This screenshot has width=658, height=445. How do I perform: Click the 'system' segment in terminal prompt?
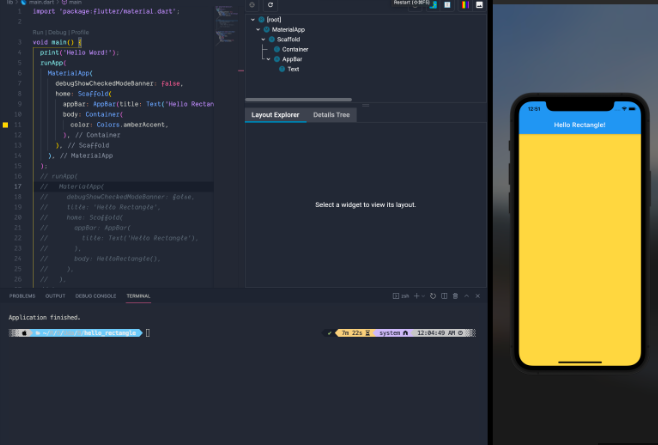(x=390, y=333)
